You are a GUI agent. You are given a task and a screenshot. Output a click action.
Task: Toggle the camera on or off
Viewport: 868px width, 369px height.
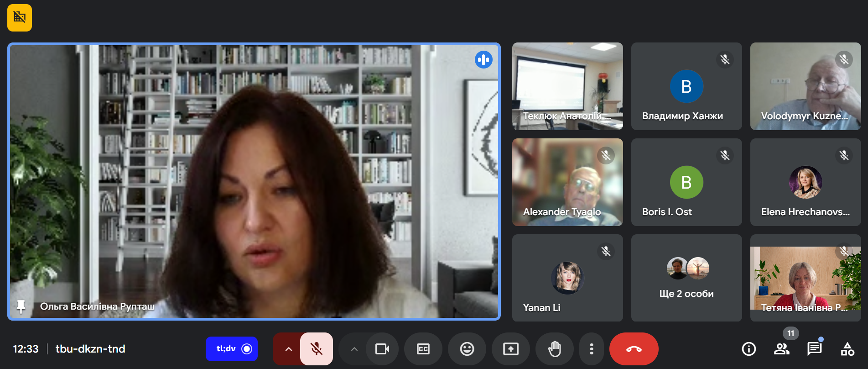coord(382,349)
